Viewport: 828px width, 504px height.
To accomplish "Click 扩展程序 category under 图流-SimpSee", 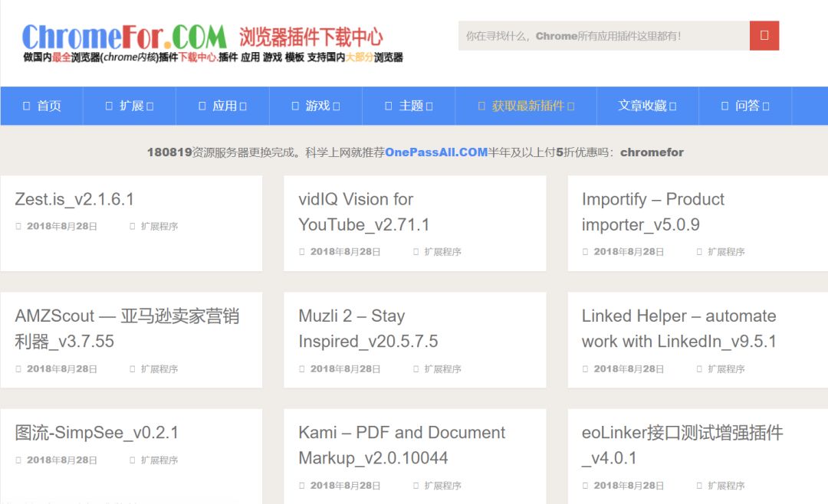I will 159,460.
